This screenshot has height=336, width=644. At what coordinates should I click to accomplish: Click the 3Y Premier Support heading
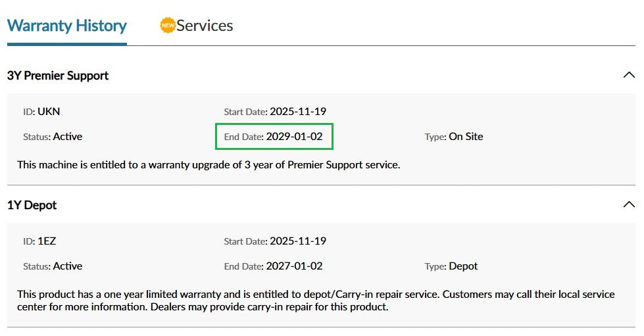click(x=58, y=76)
